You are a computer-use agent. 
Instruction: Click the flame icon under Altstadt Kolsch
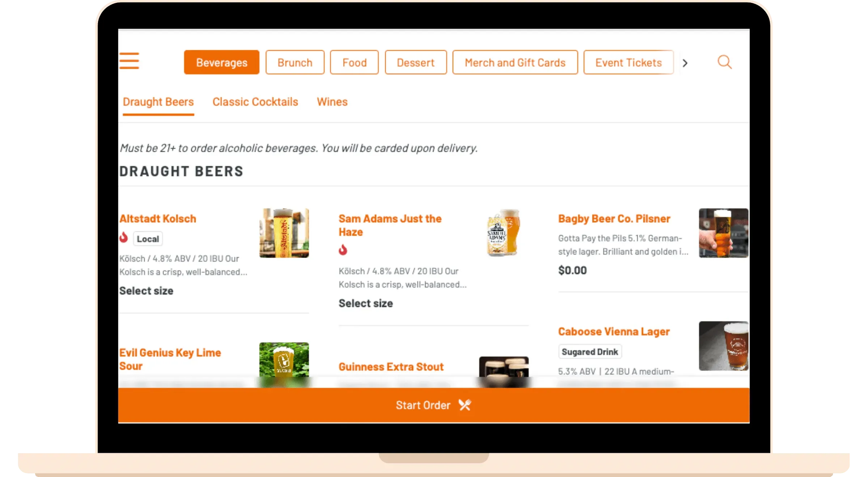point(124,238)
